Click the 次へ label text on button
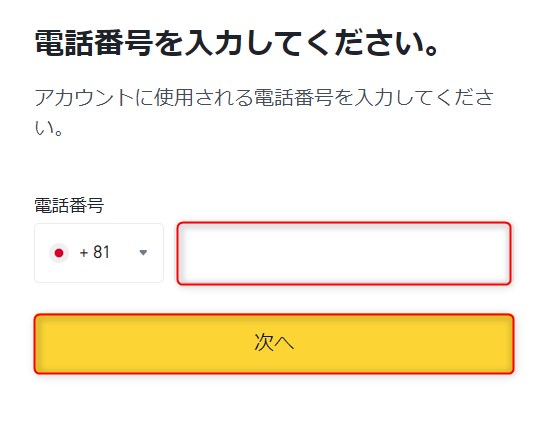The width and height of the screenshot is (545, 433). tap(274, 343)
